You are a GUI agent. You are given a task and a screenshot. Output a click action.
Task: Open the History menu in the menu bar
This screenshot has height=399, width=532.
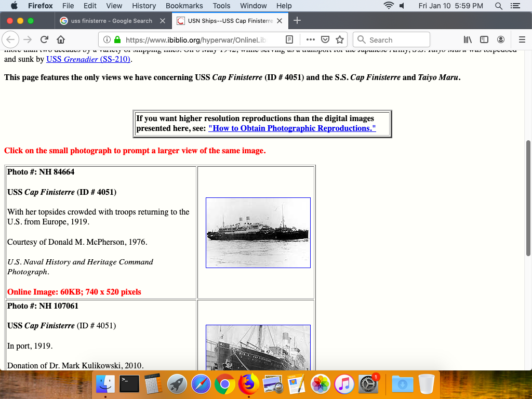[x=144, y=6]
